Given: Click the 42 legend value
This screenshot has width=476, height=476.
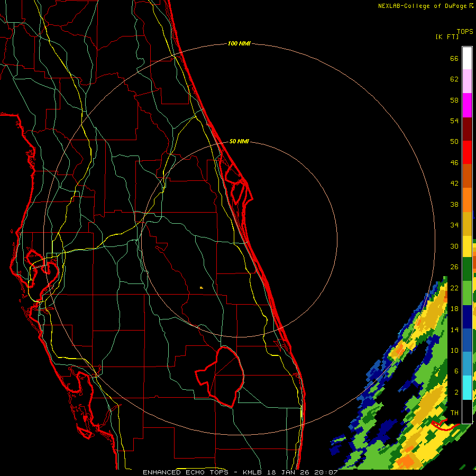Looking at the screenshot, I should click(x=454, y=184).
